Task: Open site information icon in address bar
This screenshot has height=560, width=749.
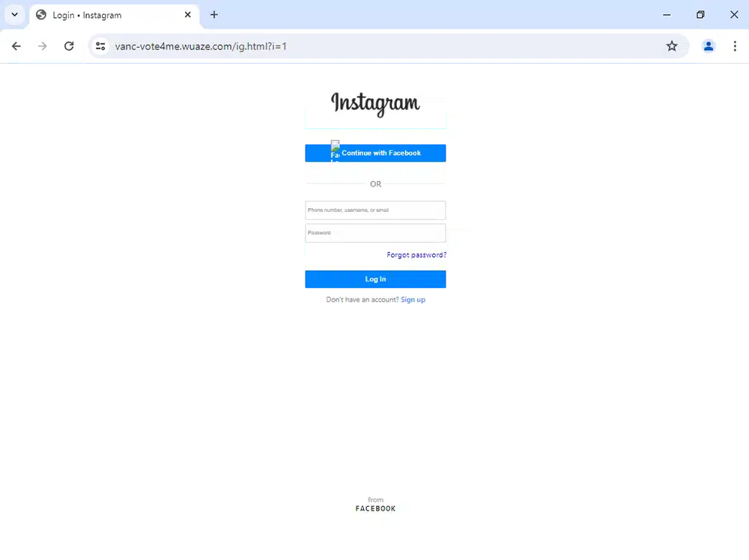Action: click(x=100, y=46)
